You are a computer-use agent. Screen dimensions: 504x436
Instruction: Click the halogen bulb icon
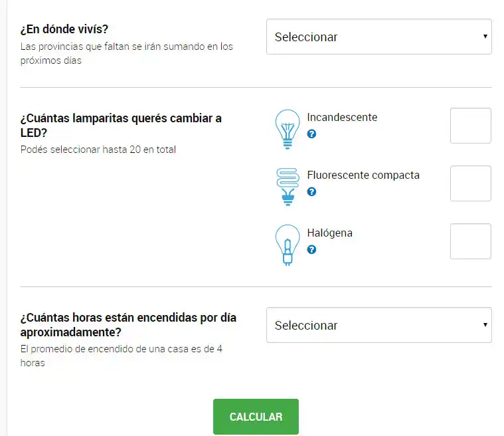click(287, 245)
